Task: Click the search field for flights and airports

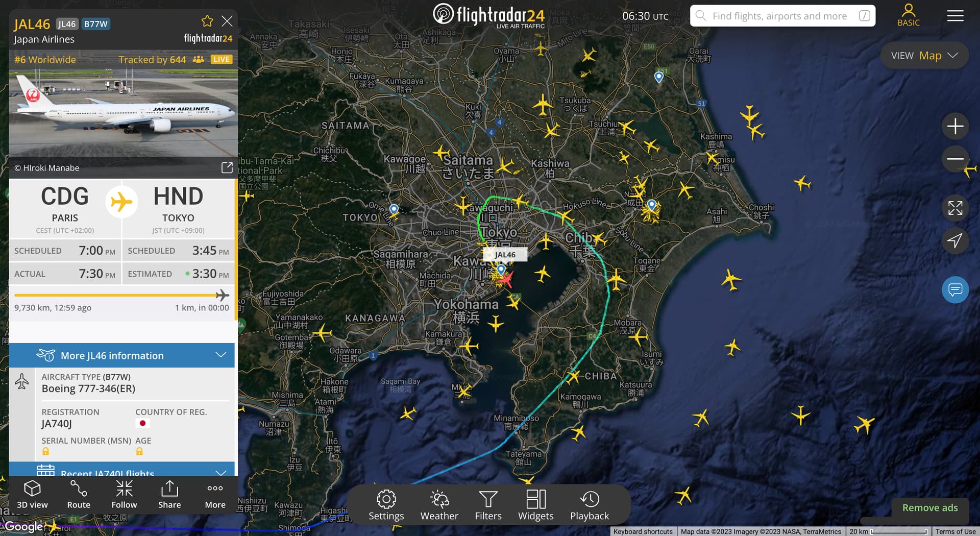Action: [x=782, y=16]
